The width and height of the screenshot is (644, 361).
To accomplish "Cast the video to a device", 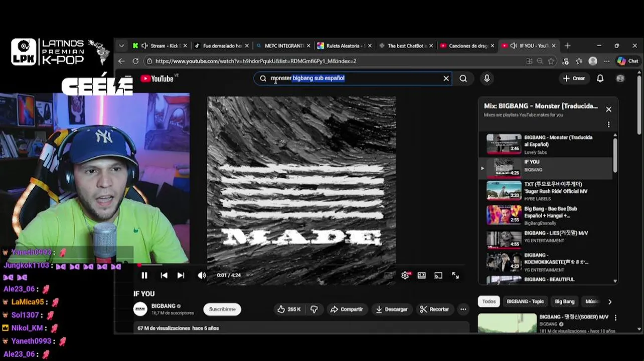I will 438,275.
